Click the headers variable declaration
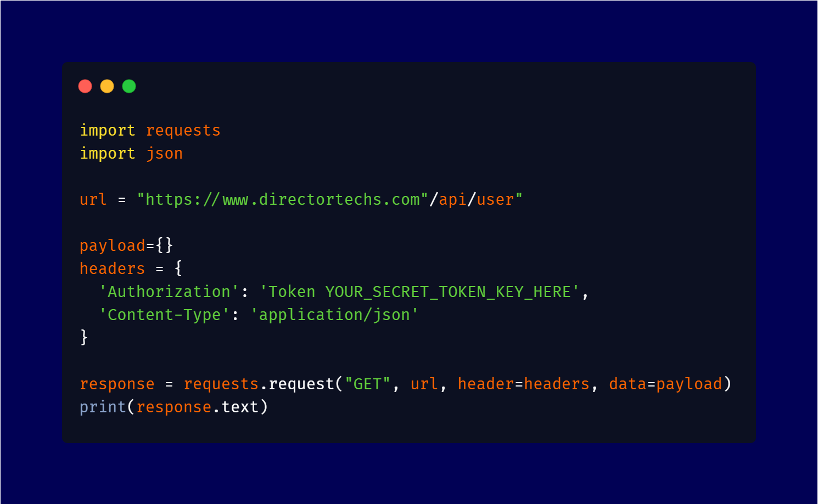 113,268
